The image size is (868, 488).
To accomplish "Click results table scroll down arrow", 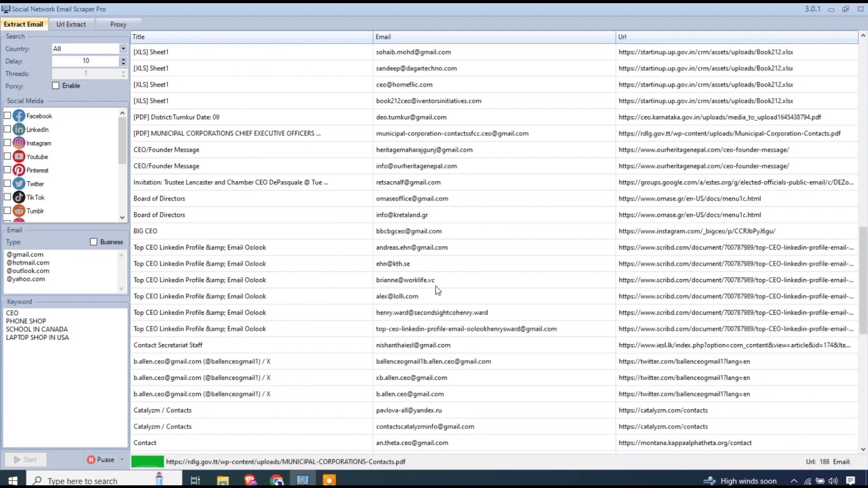I will [x=863, y=449].
